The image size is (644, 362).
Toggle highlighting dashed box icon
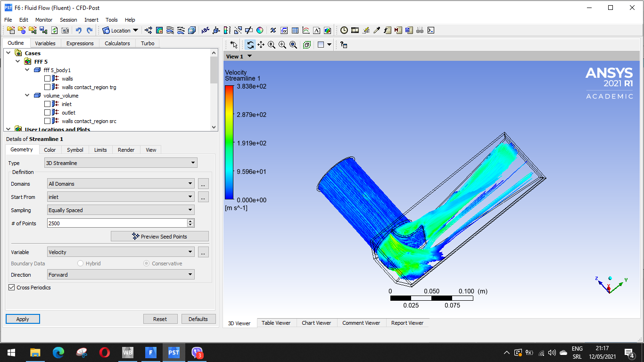[x=307, y=44]
